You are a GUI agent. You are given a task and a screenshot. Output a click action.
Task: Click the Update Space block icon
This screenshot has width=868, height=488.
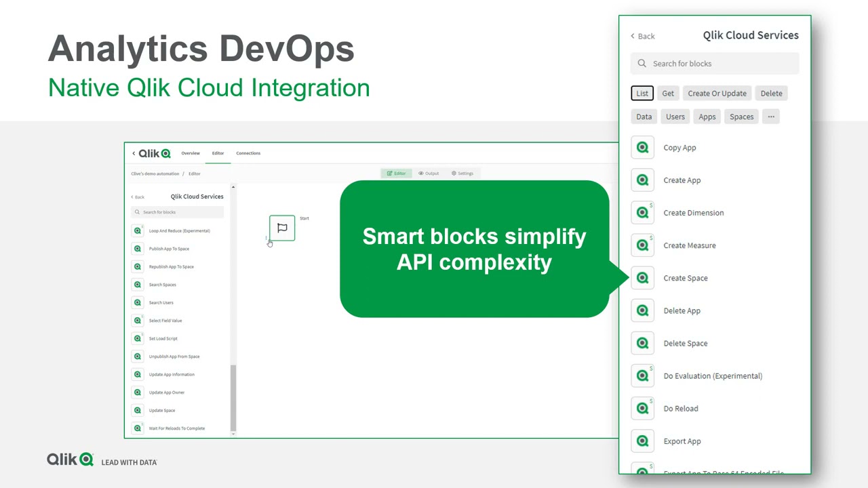pyautogui.click(x=138, y=410)
